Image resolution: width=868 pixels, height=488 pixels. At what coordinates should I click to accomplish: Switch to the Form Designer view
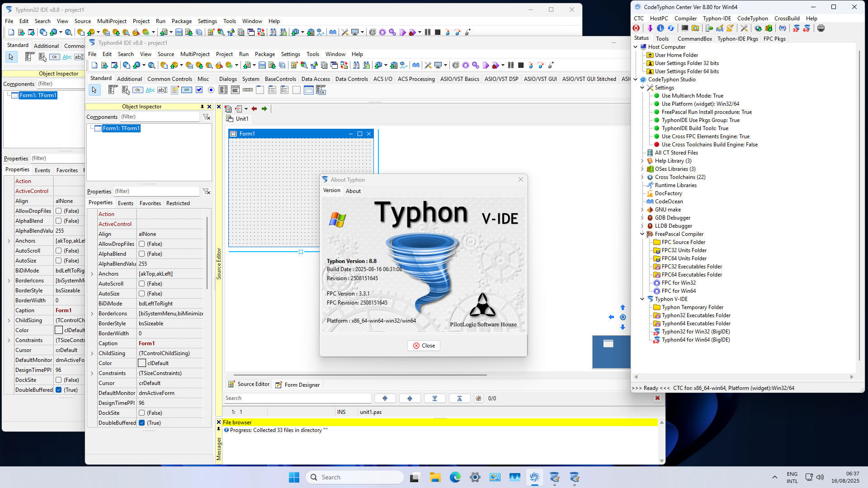297,385
